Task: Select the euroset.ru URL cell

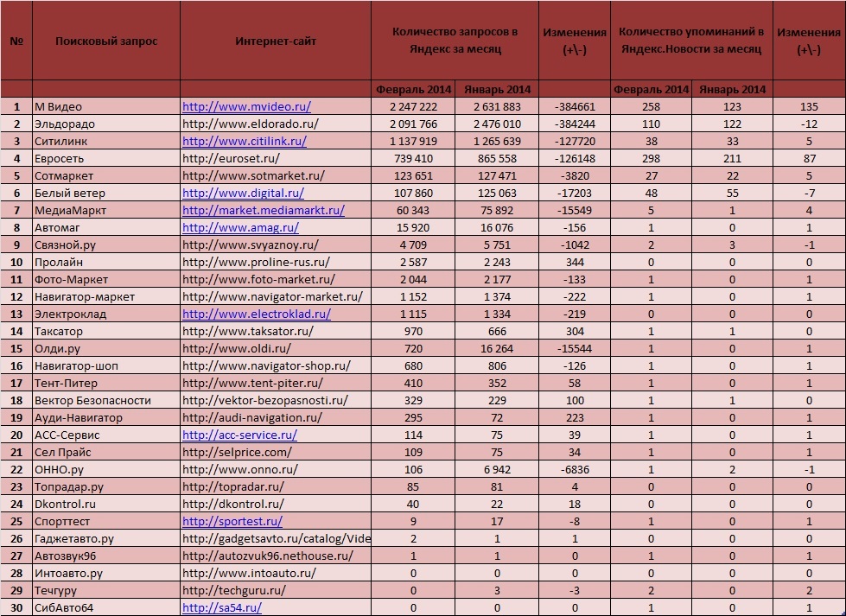Action: pos(276,158)
